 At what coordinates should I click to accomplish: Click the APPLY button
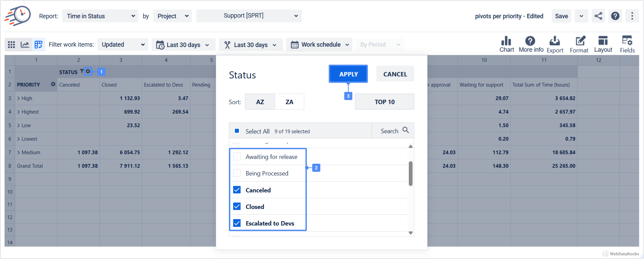click(348, 74)
